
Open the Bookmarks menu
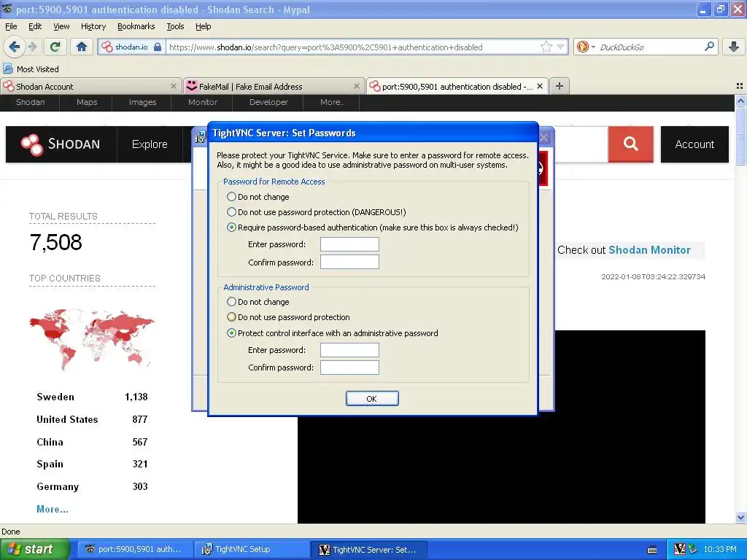pos(136,26)
